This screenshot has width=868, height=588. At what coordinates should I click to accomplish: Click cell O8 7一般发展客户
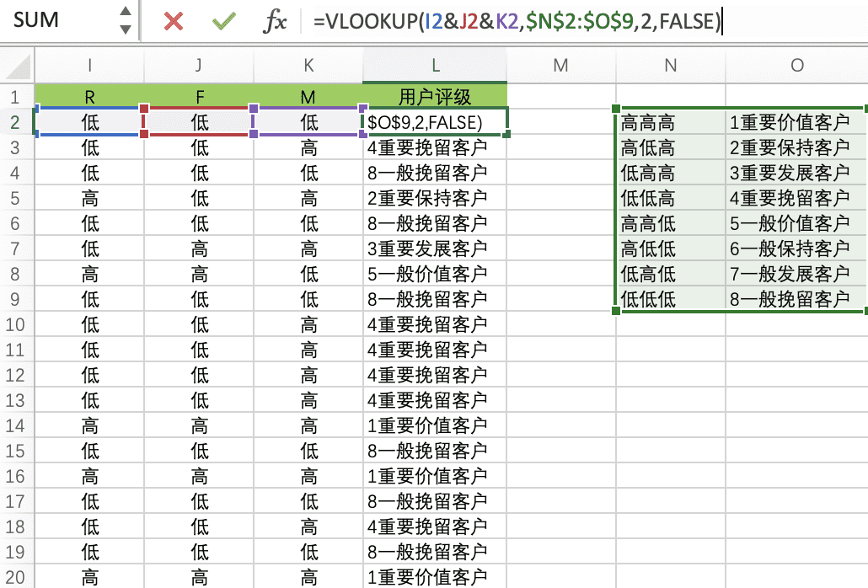coord(796,274)
